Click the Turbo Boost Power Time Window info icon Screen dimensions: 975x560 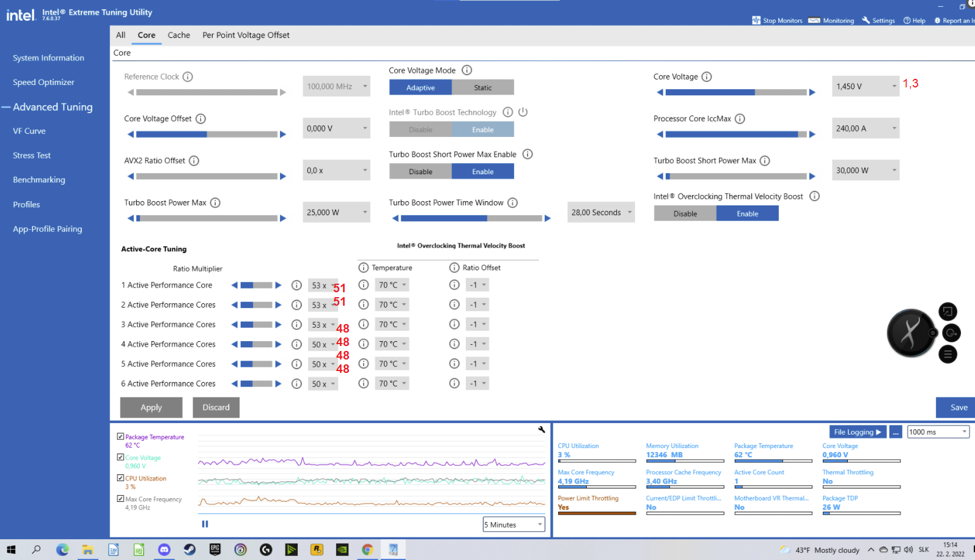512,203
